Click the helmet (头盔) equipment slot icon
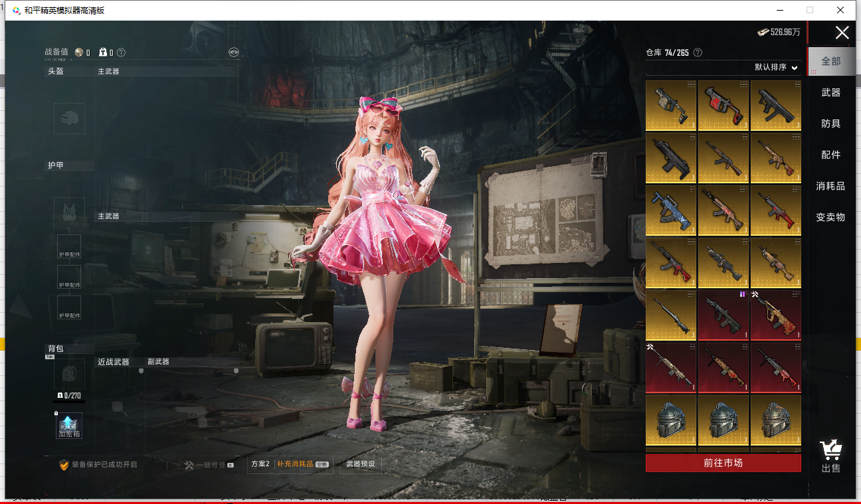 pyautogui.click(x=69, y=118)
